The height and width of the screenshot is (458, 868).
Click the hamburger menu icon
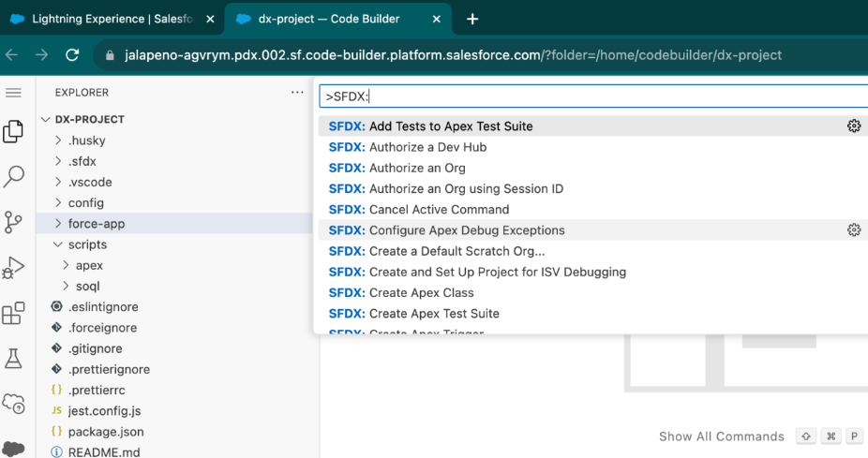(x=13, y=93)
